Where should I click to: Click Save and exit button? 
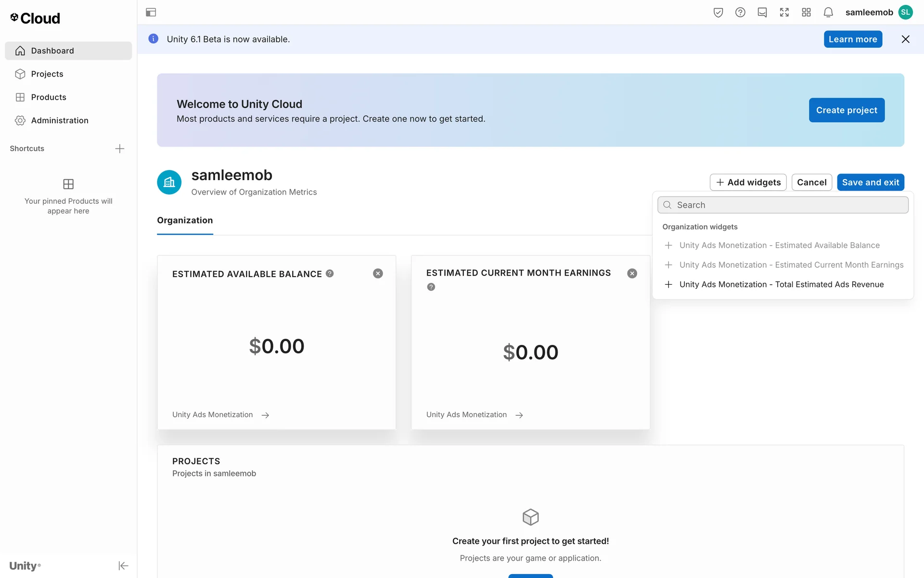click(x=870, y=182)
